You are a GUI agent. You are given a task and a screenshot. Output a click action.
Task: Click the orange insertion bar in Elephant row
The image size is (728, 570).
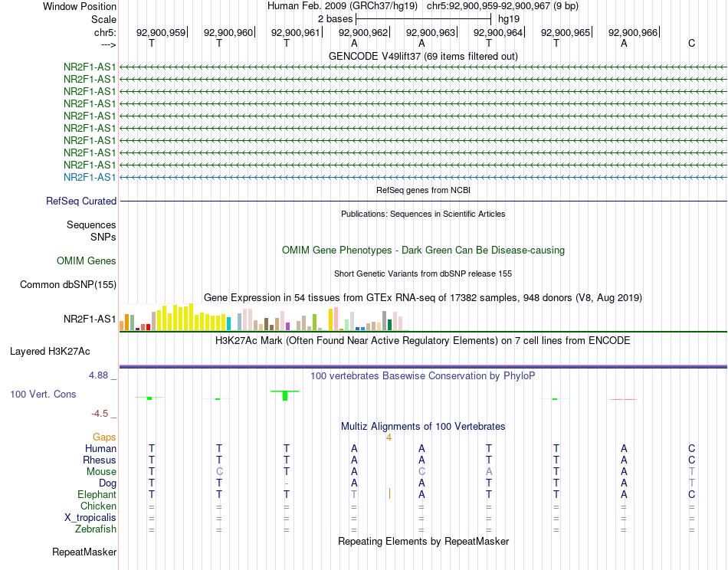pos(389,494)
